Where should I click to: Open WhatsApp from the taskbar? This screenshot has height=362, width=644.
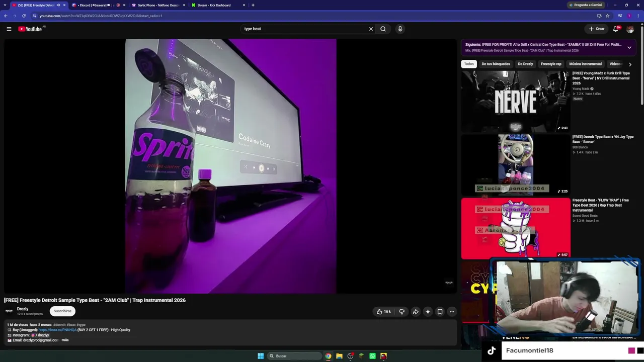(x=372, y=356)
